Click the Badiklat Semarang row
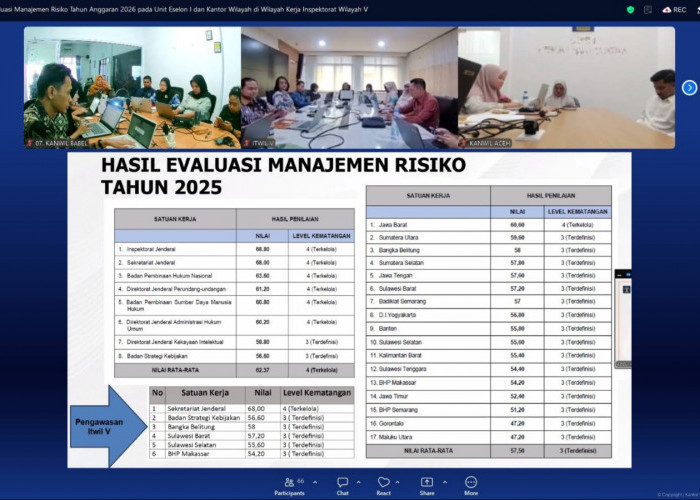Screen dimensions: 700x500 coord(489,301)
